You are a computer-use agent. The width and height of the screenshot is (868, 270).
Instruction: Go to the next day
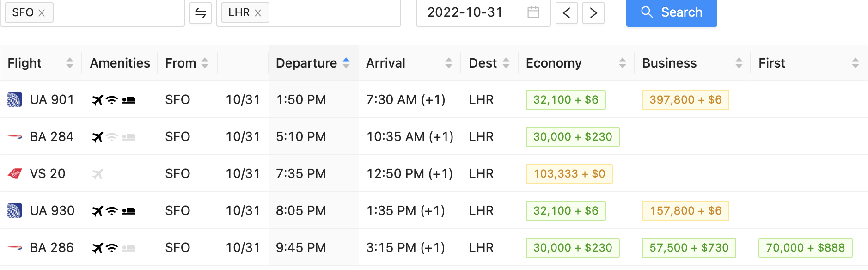tap(593, 12)
